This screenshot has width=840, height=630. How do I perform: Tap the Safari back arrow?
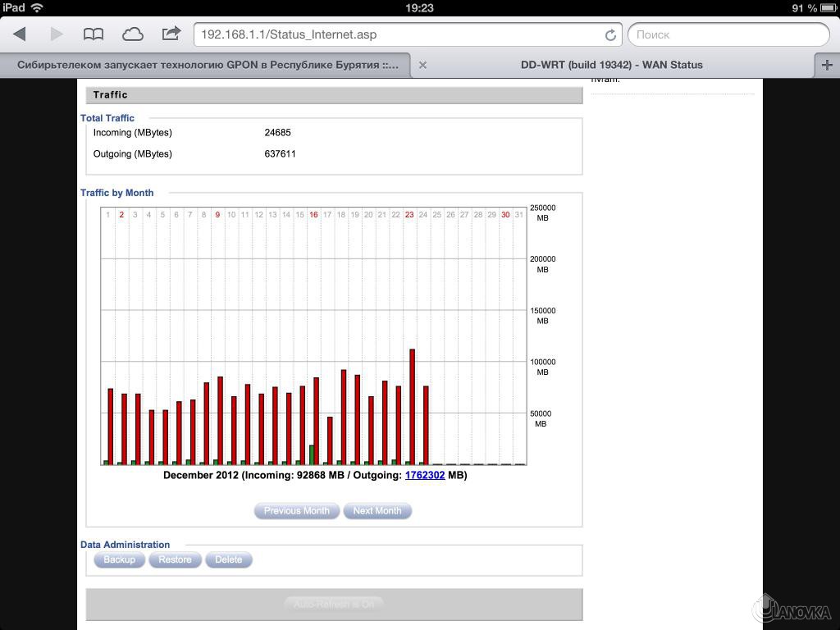click(20, 34)
